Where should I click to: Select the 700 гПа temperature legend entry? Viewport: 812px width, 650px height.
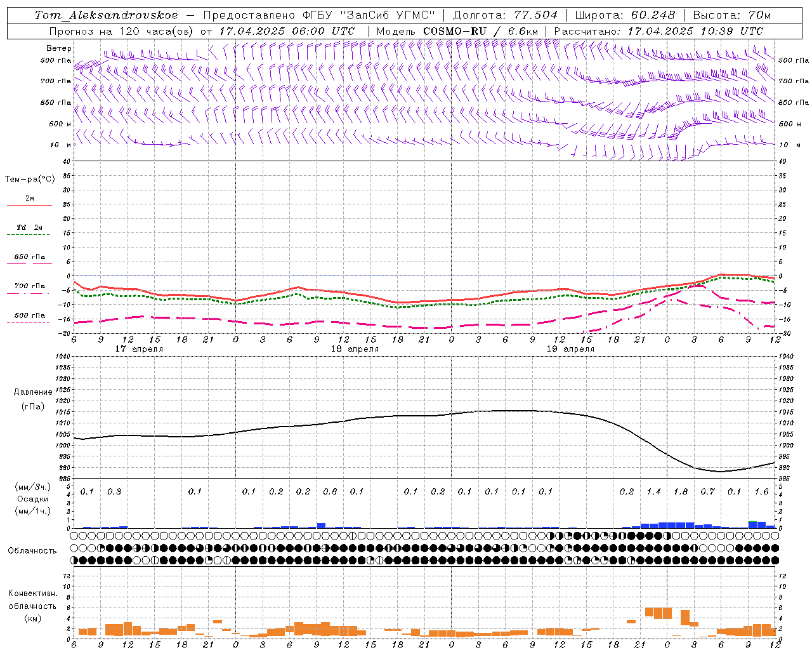(30, 286)
